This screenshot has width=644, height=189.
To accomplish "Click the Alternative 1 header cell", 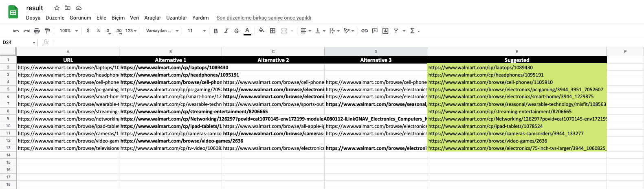I will coord(170,60).
